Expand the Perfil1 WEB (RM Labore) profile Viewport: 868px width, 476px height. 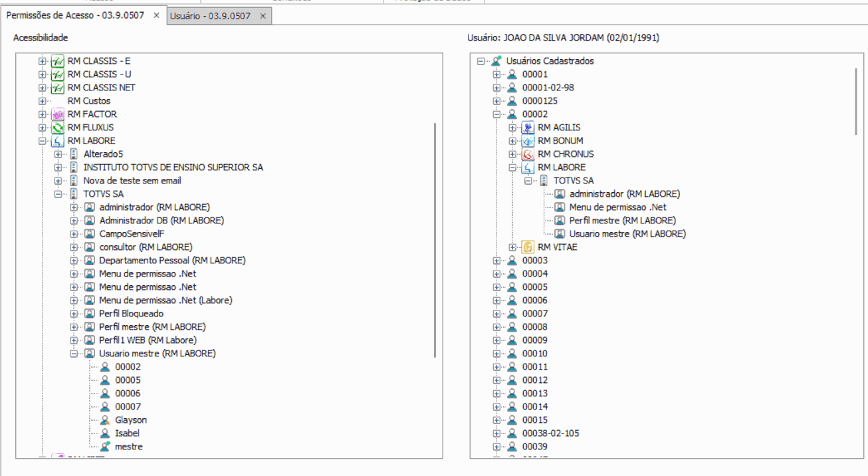pyautogui.click(x=74, y=340)
